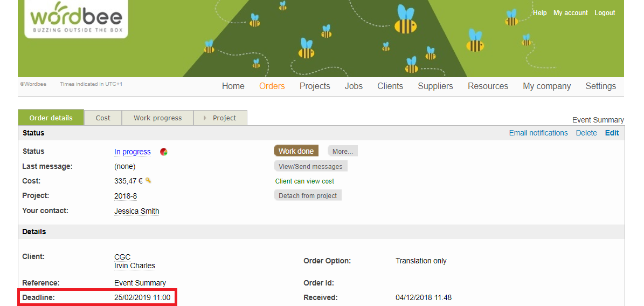Open the Settings menu item
644x306 pixels.
(x=600, y=86)
